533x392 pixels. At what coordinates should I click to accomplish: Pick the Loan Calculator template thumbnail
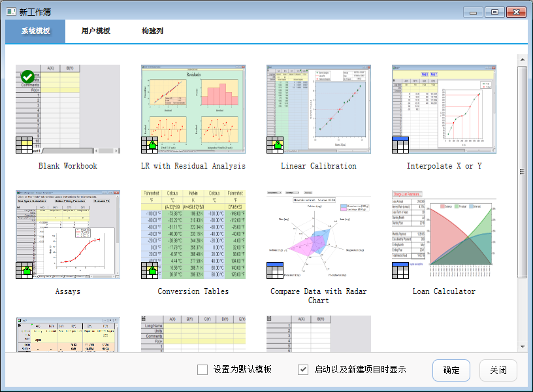pyautogui.click(x=444, y=235)
